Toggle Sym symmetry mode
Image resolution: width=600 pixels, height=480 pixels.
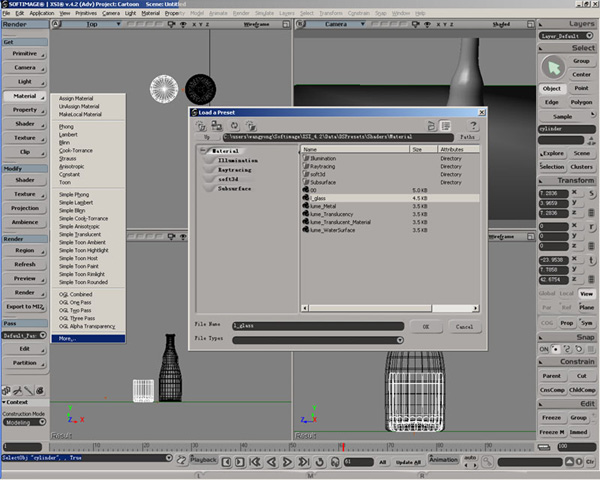586,323
